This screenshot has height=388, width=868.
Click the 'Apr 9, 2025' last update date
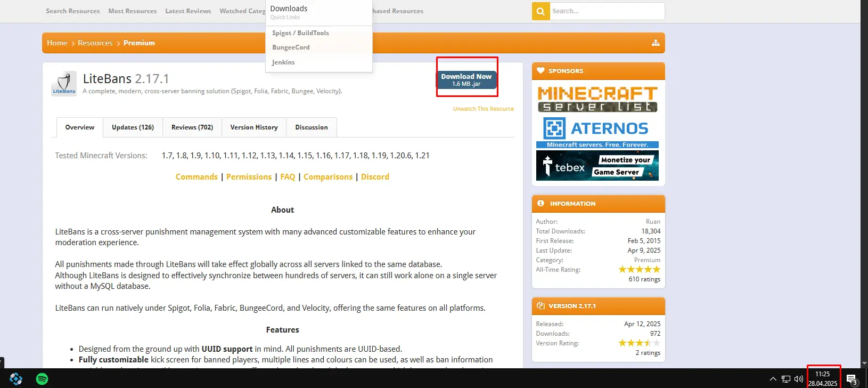pos(644,250)
